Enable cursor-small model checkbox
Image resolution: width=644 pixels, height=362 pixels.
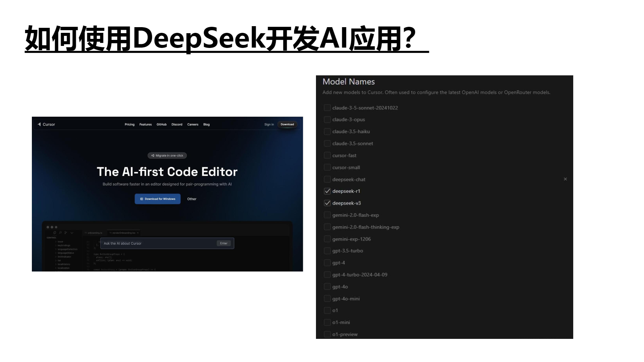tap(327, 167)
